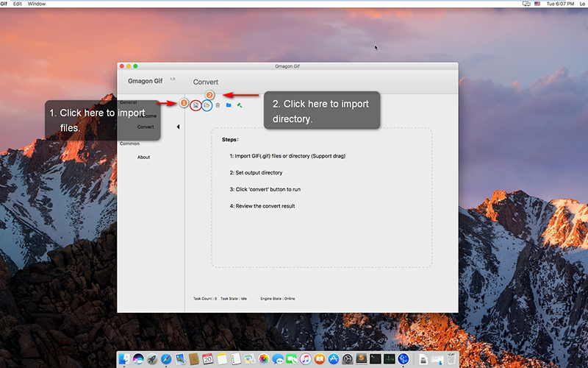Open Reminders list icon in dock
588x368 pixels.
coord(236,359)
